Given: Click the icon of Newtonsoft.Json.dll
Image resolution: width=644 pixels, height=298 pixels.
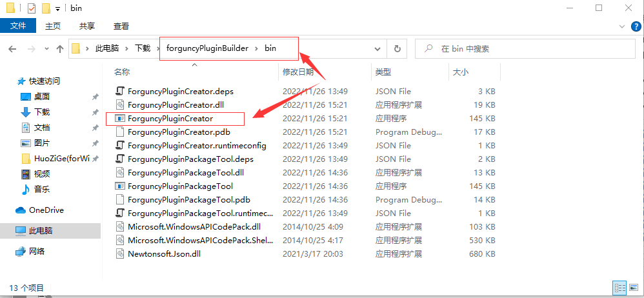Looking at the screenshot, I should coord(120,253).
